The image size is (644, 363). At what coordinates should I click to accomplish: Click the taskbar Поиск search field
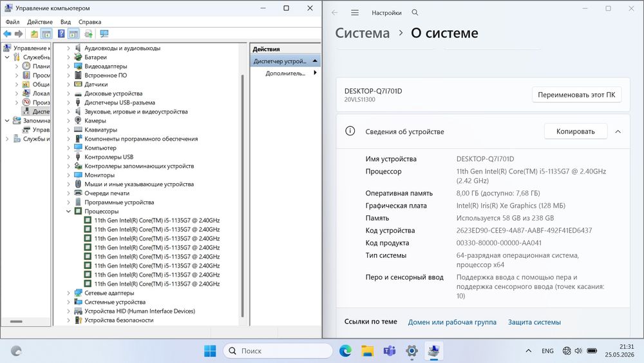(x=278, y=351)
